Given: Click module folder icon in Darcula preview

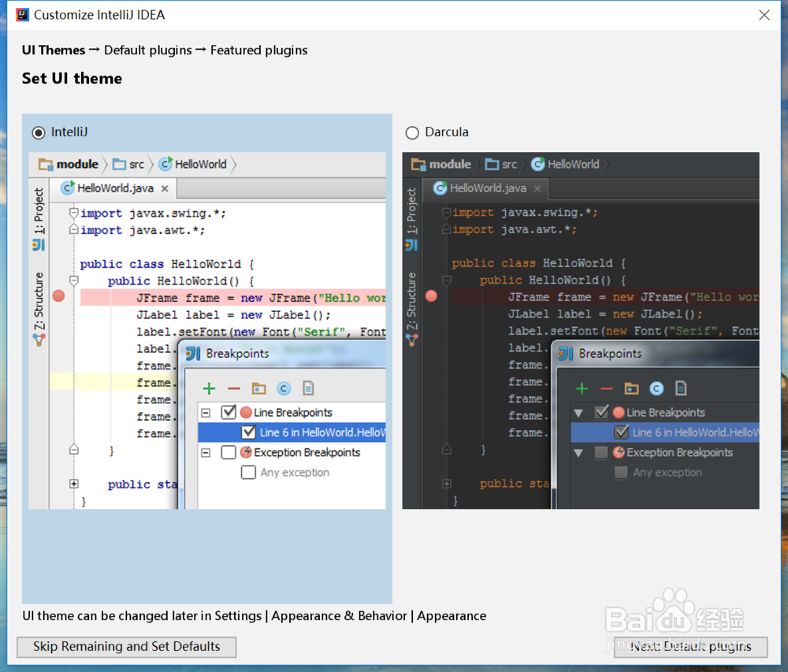Looking at the screenshot, I should 418,164.
